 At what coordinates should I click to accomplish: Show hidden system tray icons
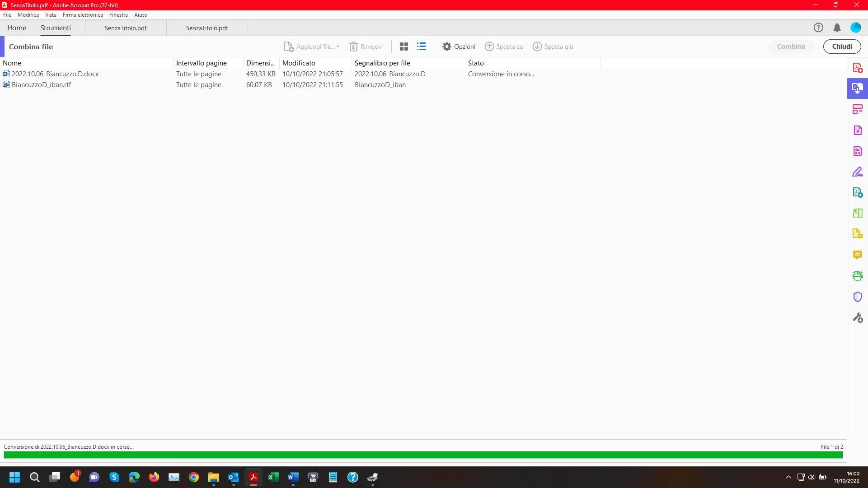(x=788, y=477)
